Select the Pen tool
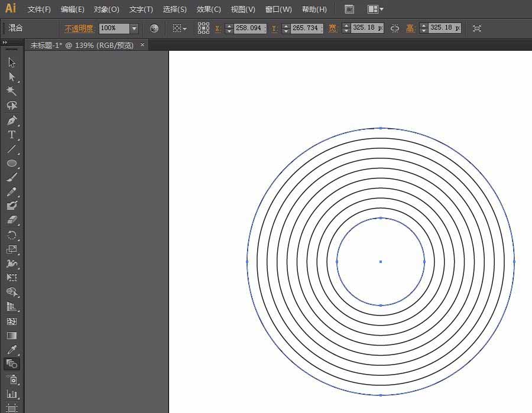The width and height of the screenshot is (532, 413). click(x=12, y=121)
